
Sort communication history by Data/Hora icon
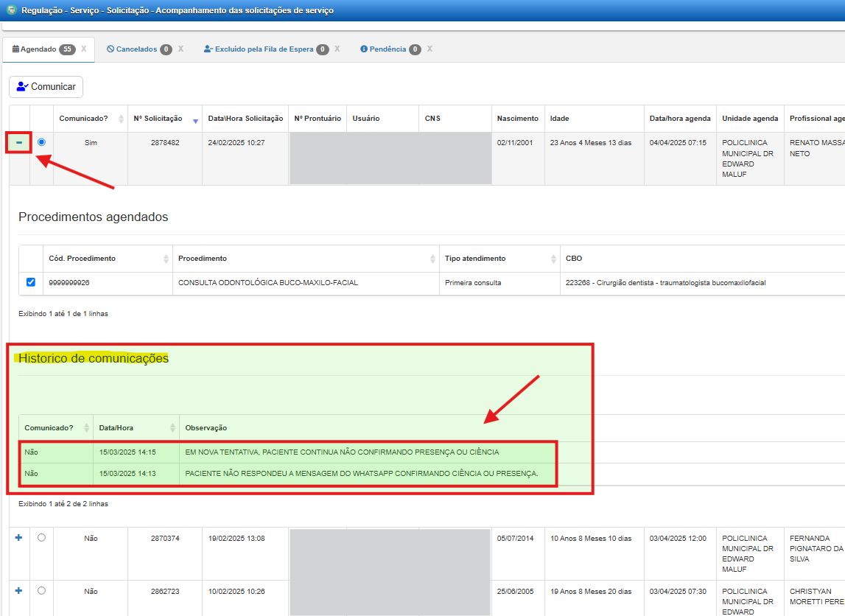pyautogui.click(x=172, y=428)
